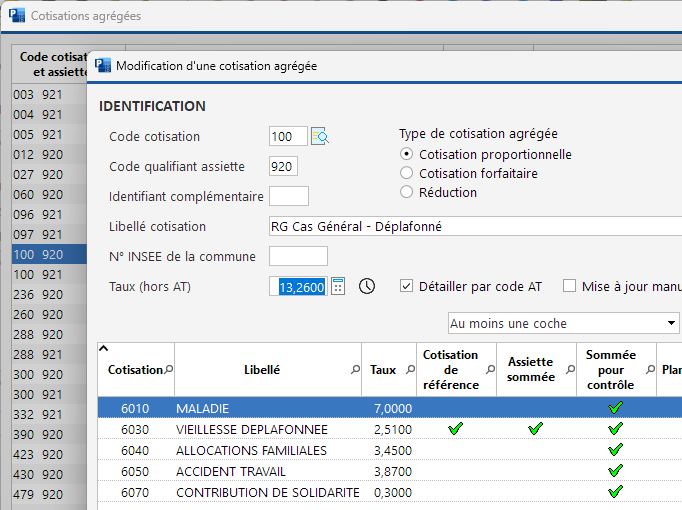Open the calculator icon next to Taux
Viewport: 682px width, 510px height.
[338, 287]
